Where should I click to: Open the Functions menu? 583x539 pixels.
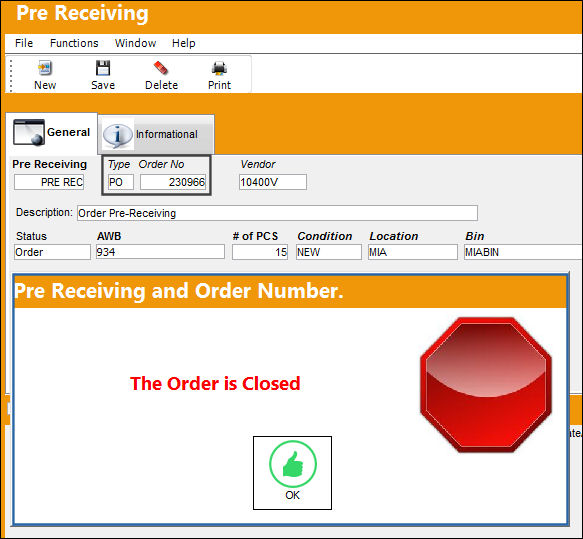[x=74, y=43]
